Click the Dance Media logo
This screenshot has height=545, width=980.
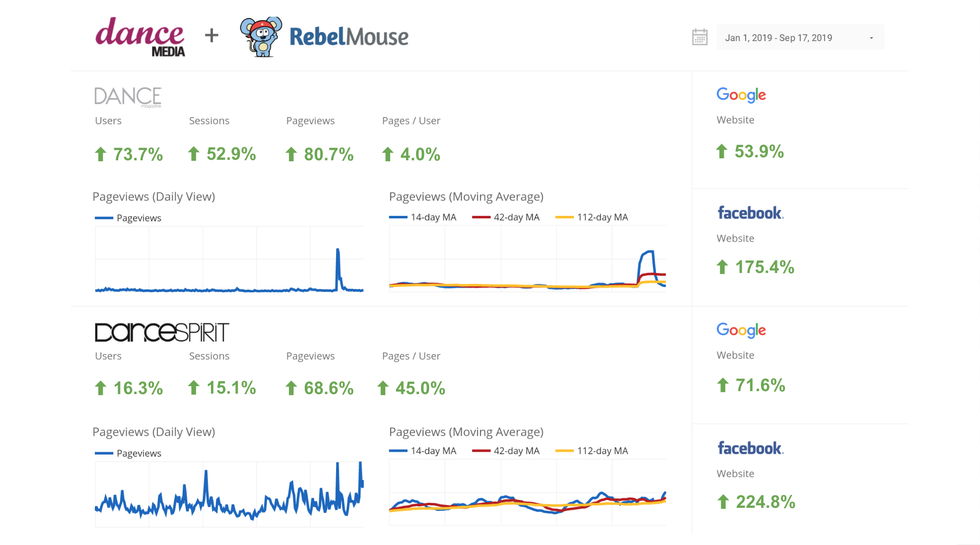pos(140,37)
